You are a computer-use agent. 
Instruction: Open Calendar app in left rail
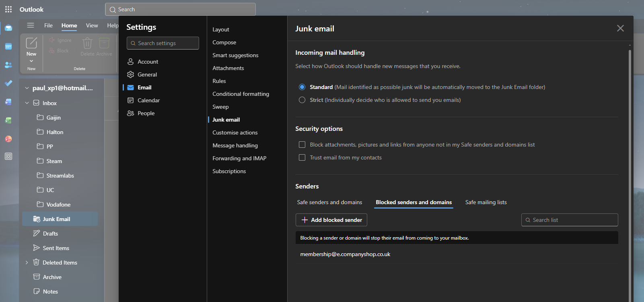tap(8, 46)
